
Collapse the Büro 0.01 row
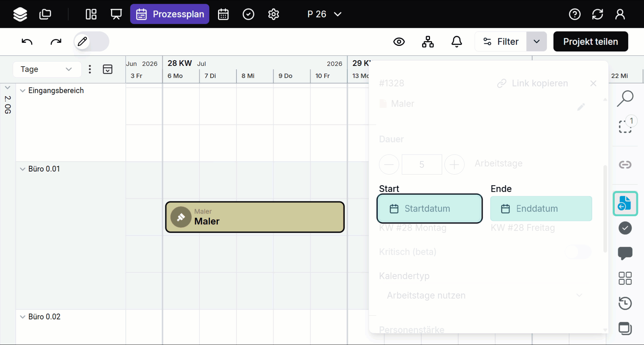(23, 169)
